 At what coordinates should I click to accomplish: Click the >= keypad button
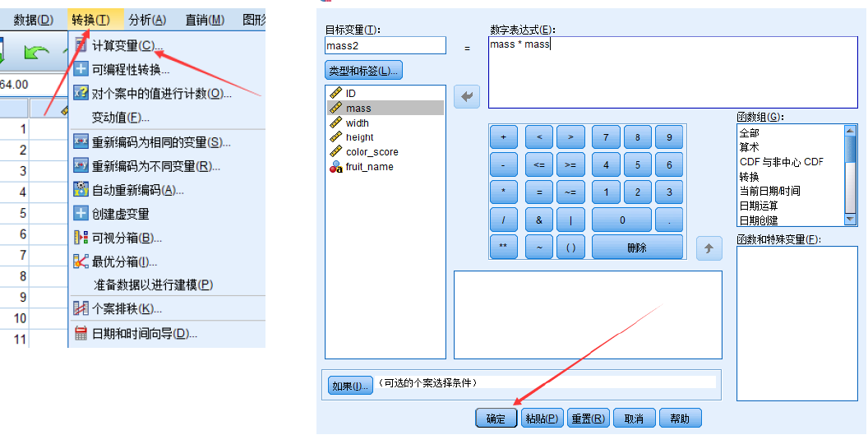tap(570, 164)
